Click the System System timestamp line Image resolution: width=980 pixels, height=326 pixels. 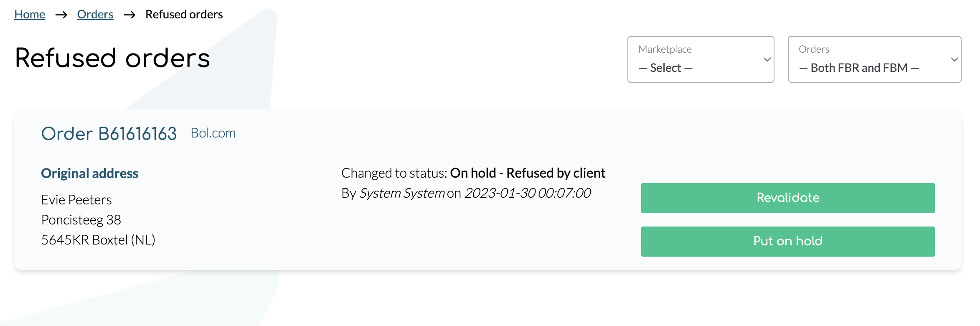466,193
